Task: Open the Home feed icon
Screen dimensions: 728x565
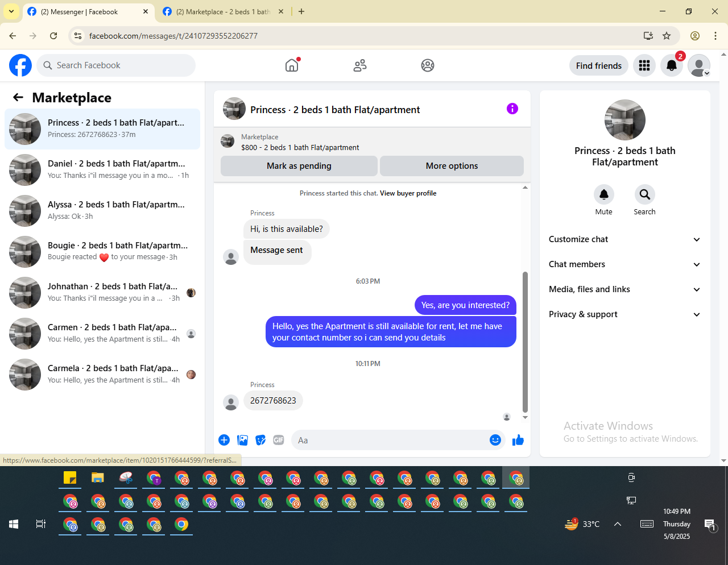Action: click(292, 65)
